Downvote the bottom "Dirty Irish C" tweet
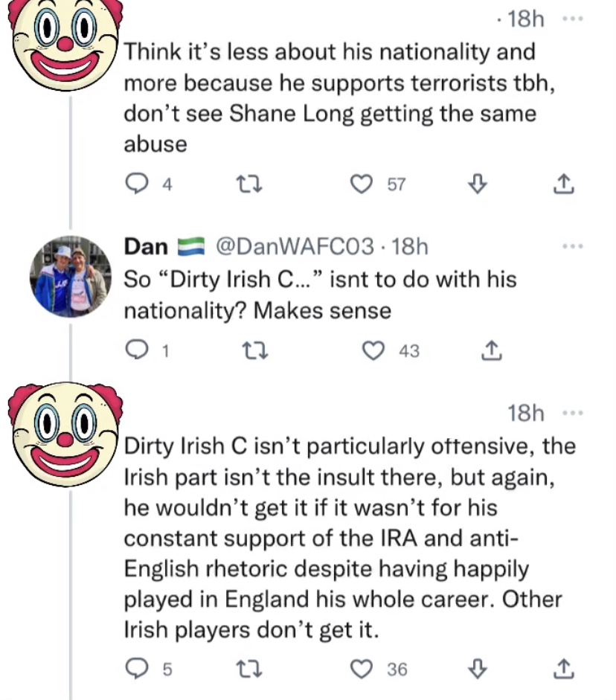Image resolution: width=616 pixels, height=700 pixels. pos(480,670)
